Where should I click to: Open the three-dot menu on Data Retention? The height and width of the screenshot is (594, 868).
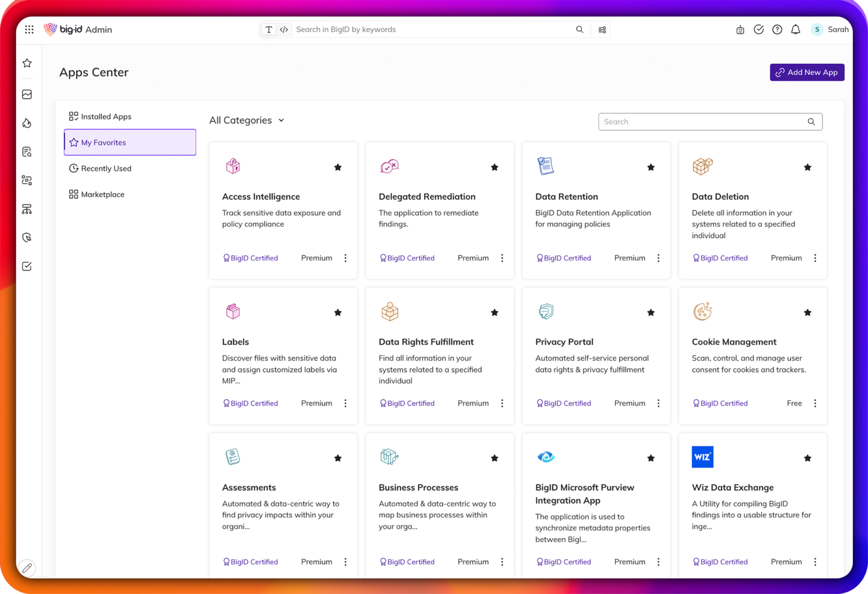(658, 258)
